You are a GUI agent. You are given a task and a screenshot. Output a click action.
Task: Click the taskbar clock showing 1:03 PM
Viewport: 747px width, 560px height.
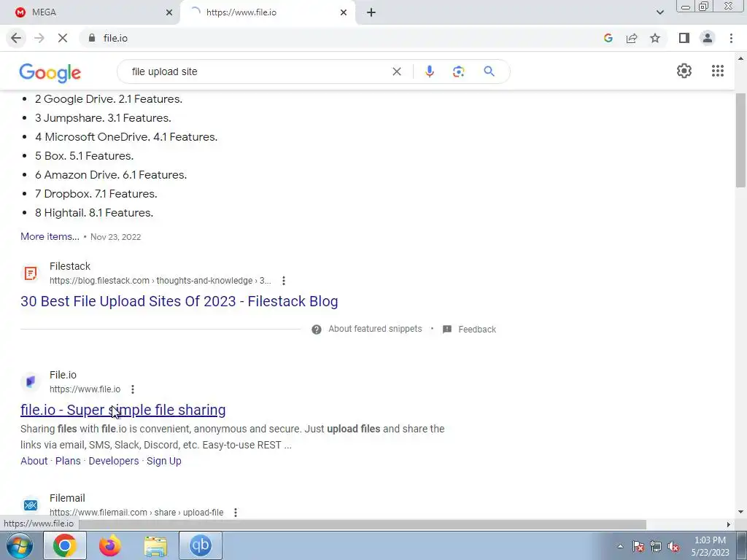pos(710,546)
